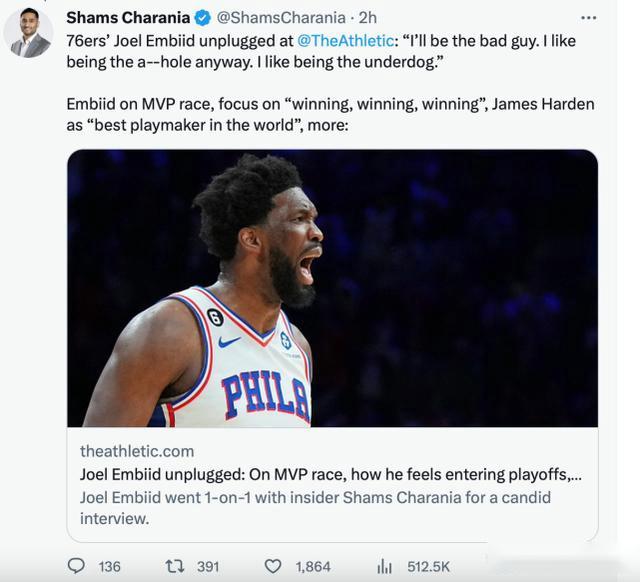Open the "Joel Embiid unplugged" article headline
The image size is (640, 582).
330,474
